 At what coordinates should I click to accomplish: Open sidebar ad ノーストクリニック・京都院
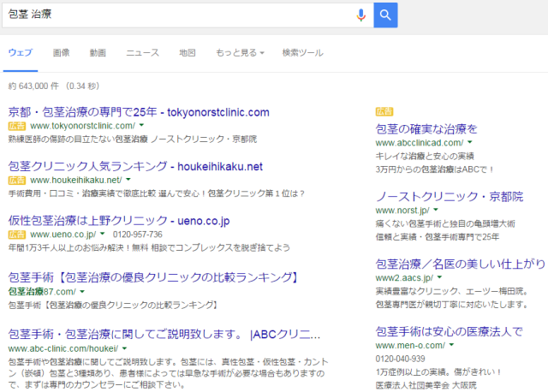point(450,197)
